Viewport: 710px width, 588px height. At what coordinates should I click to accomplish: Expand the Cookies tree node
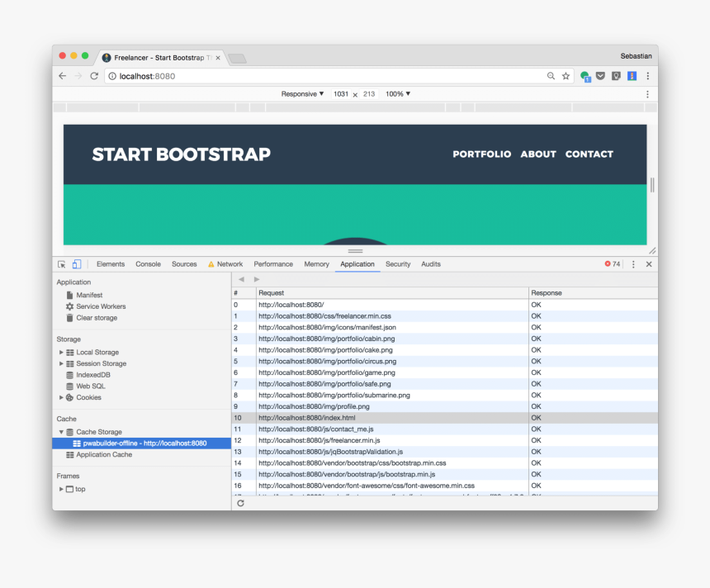click(61, 397)
